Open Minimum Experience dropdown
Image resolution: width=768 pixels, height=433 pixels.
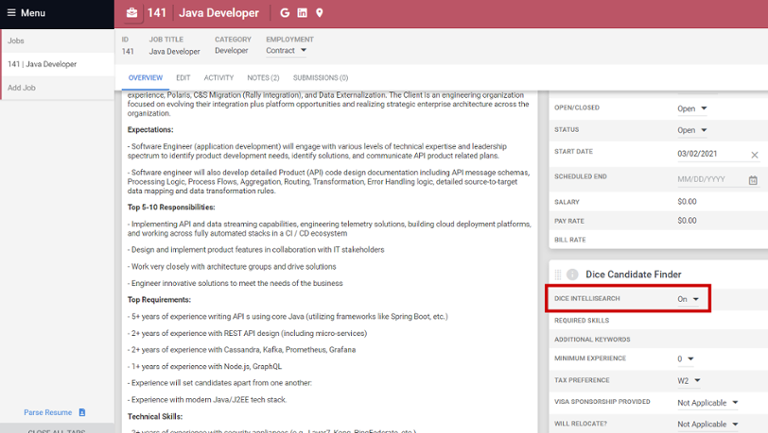686,359
